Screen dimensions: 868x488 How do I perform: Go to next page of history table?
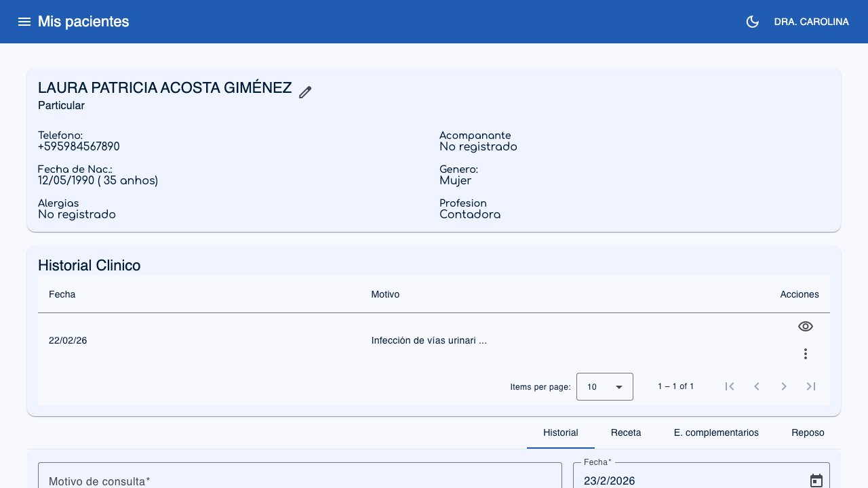[784, 386]
